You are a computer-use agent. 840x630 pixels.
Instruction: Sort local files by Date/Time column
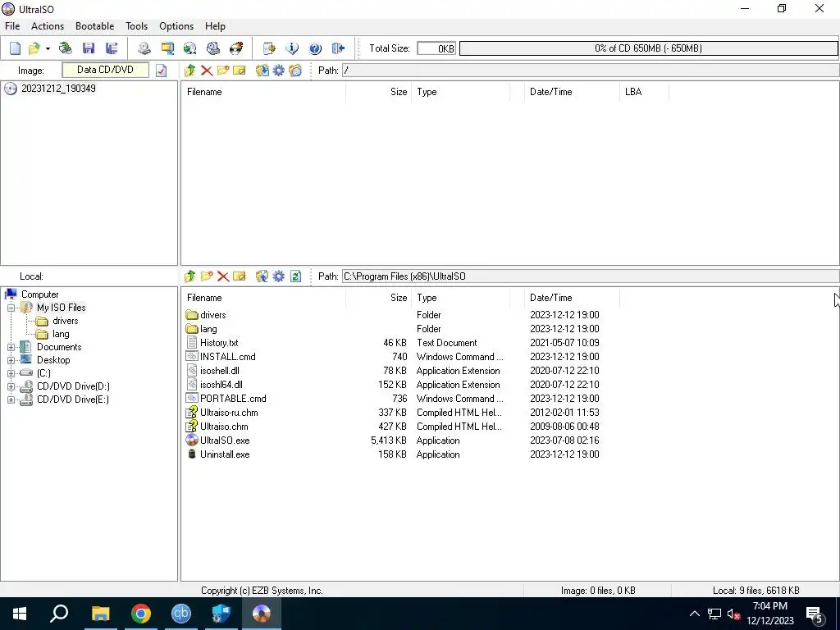pyautogui.click(x=572, y=298)
